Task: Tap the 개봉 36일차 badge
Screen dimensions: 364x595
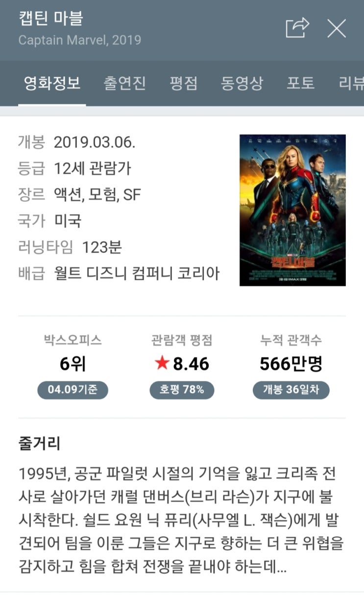Action: 291,390
